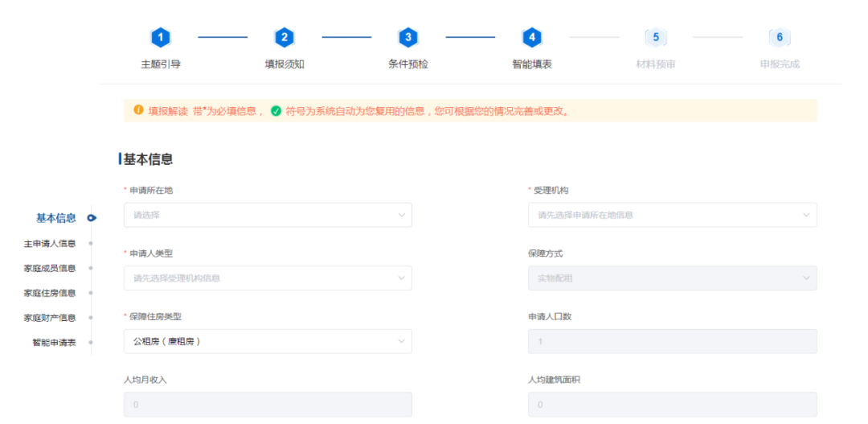Screen dimensions: 868x424
Task: Click the 人均建筑面积 field
Action: (x=673, y=405)
